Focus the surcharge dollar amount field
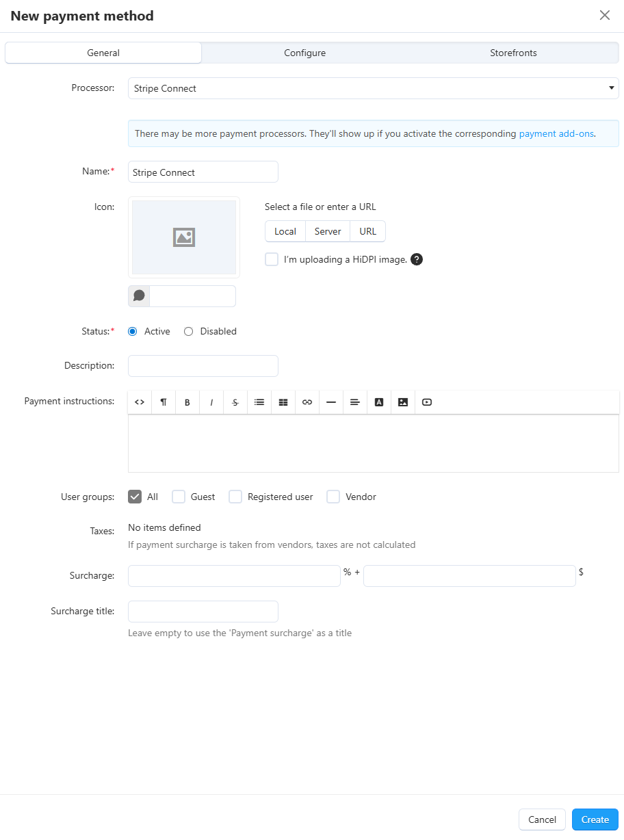This screenshot has height=840, width=624. pyautogui.click(x=469, y=576)
